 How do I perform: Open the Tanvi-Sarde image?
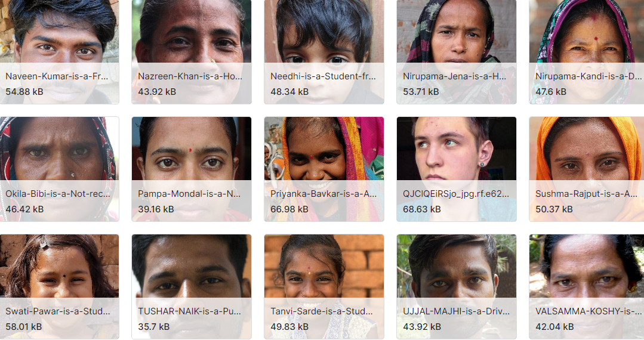324,287
